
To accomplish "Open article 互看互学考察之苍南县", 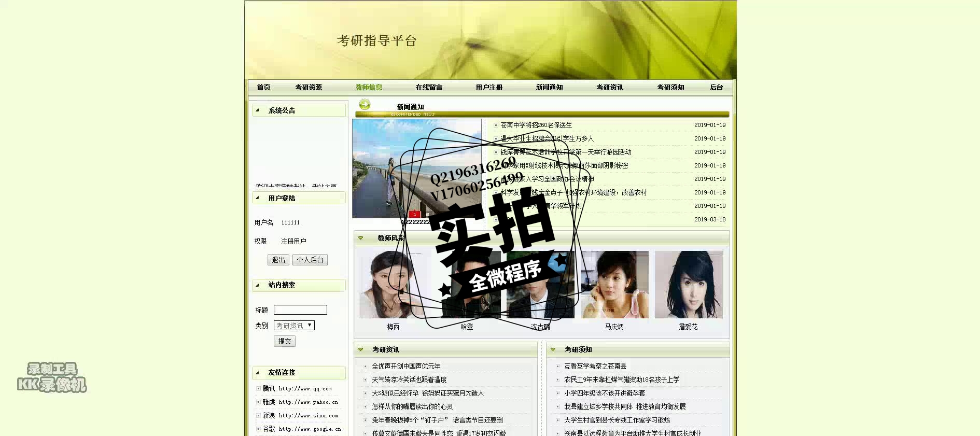I will point(595,366).
